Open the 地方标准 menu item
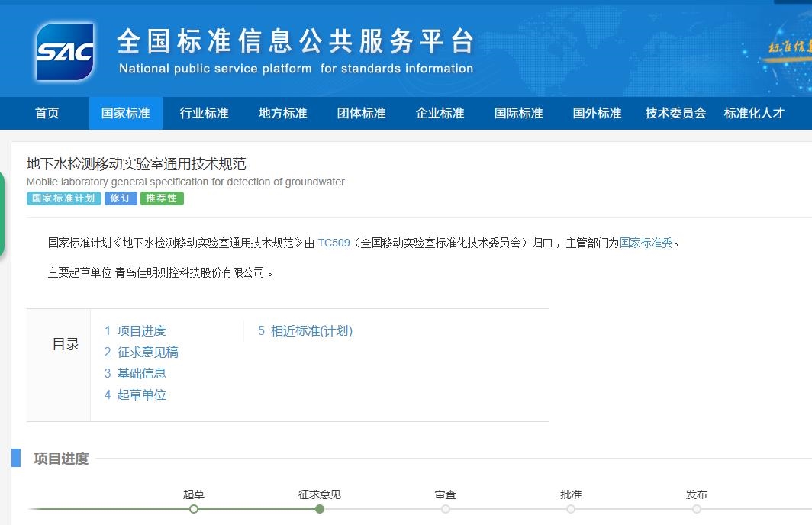Screen dimensions: 812x525 pyautogui.click(x=283, y=113)
